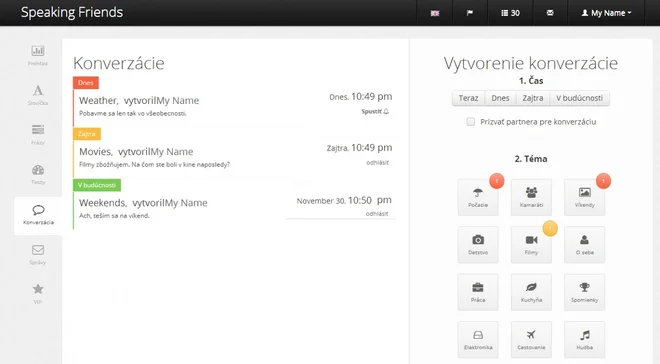Open the Správy envelope sidebar icon
Viewport: 660px width, 364px height.
(38, 255)
